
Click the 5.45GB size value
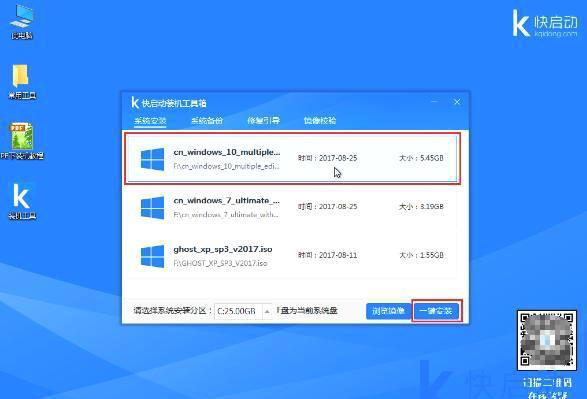point(432,158)
